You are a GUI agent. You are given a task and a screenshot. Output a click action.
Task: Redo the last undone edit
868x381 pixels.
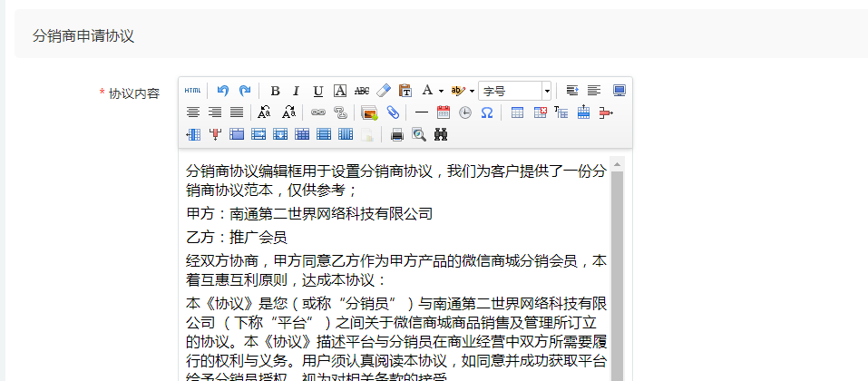tap(245, 91)
